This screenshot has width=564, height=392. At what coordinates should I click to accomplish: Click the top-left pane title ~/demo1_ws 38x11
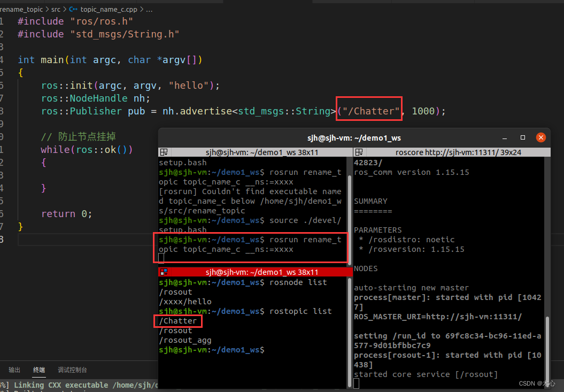pos(262,152)
